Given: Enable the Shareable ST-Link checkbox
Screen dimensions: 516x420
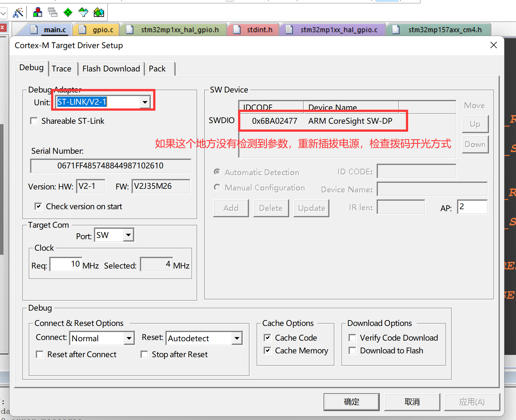Looking at the screenshot, I should coord(34,121).
